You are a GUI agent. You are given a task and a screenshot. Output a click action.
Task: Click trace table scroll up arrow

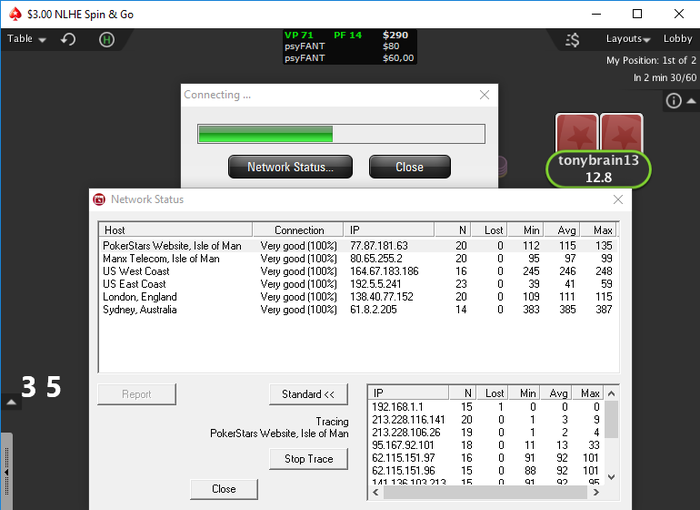point(612,393)
